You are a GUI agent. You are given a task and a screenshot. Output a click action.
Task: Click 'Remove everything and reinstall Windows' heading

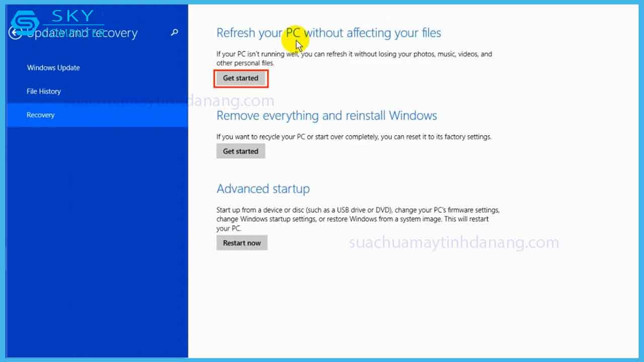pyautogui.click(x=327, y=116)
